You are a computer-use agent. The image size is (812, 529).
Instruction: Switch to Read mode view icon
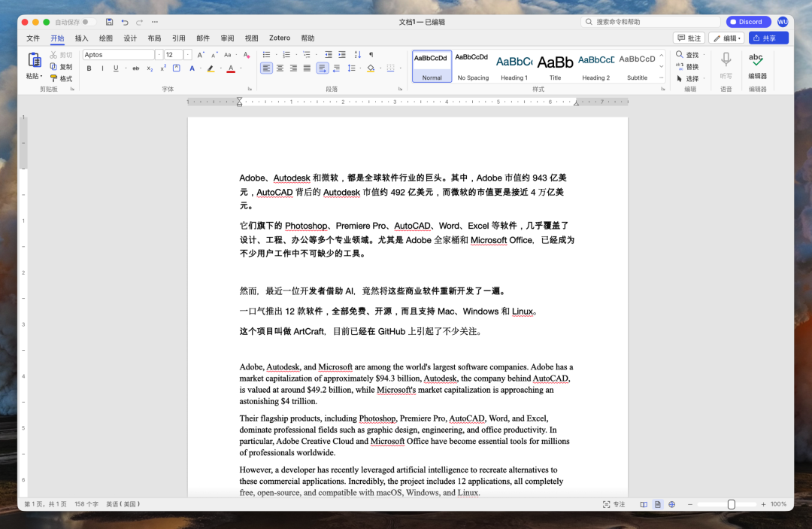click(644, 504)
